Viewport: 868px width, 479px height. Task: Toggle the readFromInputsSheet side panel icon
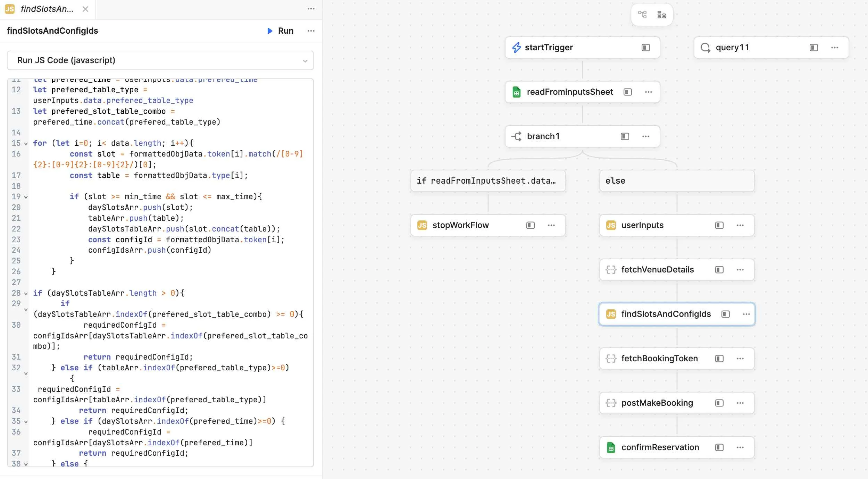(628, 92)
